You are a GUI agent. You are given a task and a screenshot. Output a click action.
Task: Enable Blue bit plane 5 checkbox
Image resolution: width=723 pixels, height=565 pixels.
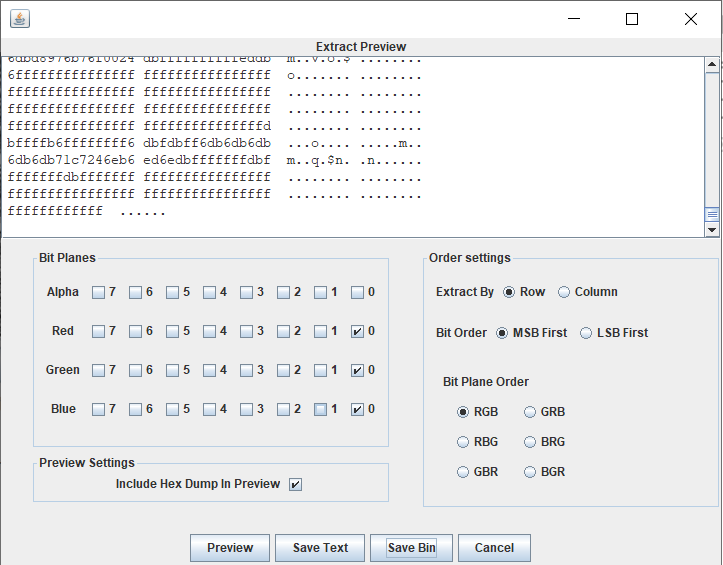click(x=172, y=410)
